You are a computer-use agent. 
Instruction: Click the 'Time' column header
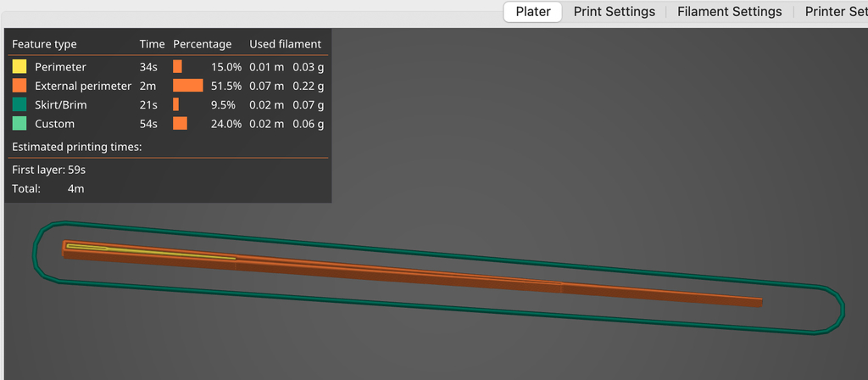pyautogui.click(x=153, y=44)
